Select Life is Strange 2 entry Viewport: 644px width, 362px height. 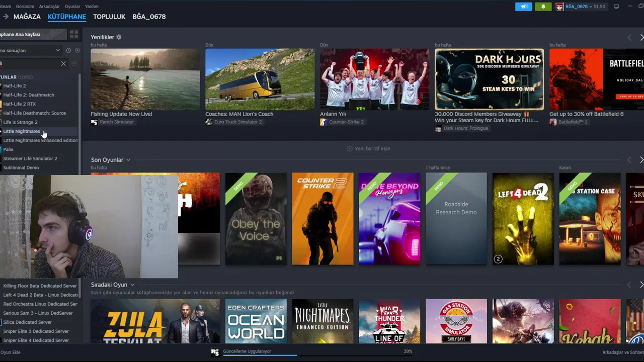20,122
